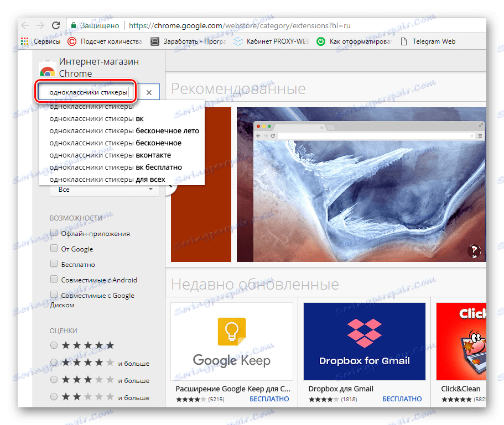504x425 pixels.
Task: Click the browser address bar URL
Action: coord(240,25)
